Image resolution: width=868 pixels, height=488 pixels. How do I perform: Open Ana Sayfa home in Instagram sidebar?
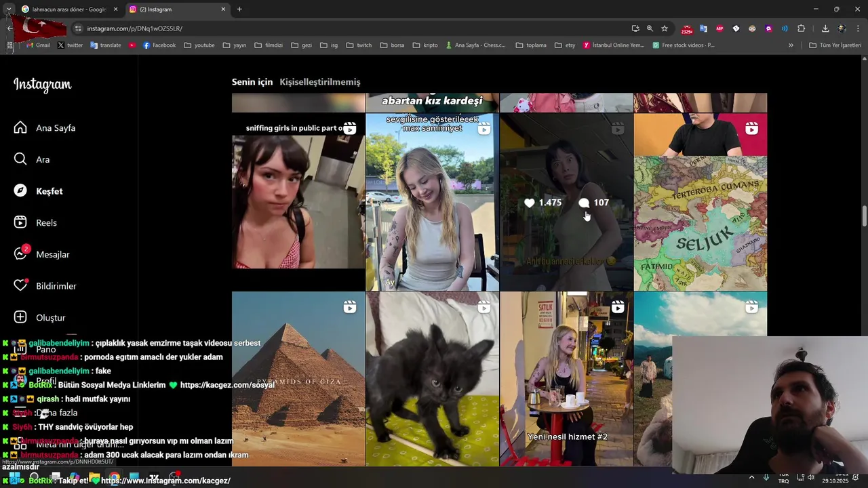(x=45, y=127)
